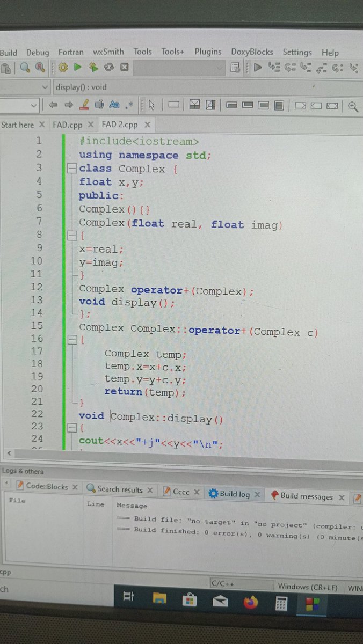The width and height of the screenshot is (363, 644).
Task: Open the Help menu
Action: click(330, 53)
